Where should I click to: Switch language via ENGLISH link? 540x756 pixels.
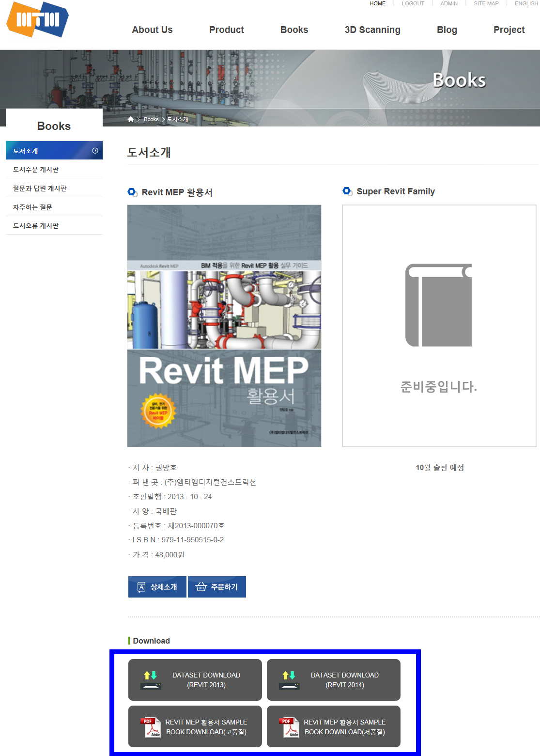[x=526, y=3]
